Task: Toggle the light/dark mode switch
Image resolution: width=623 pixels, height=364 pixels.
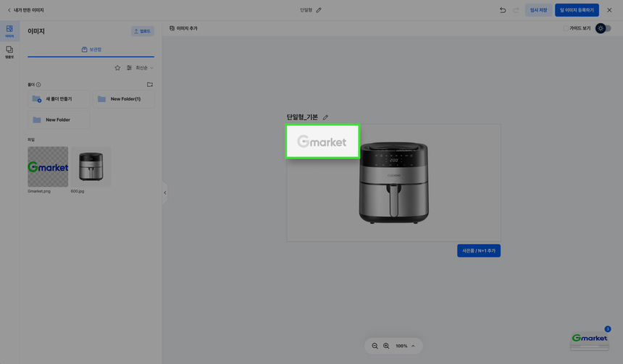Action: 603,28
